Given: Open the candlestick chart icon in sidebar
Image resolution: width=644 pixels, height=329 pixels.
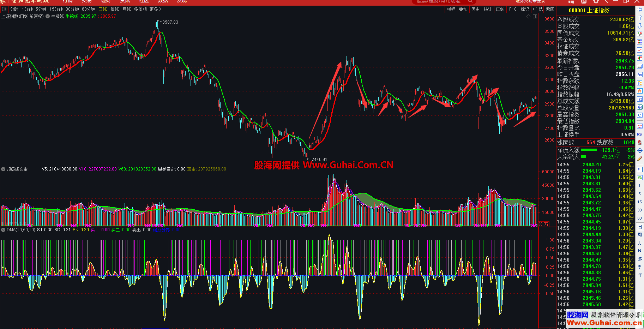Looking at the screenshot, I should (639, 58).
